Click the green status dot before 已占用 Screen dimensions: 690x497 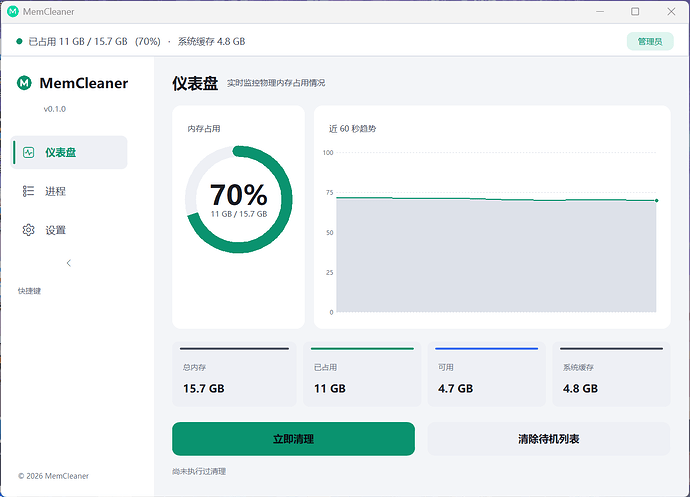pyautogui.click(x=19, y=41)
